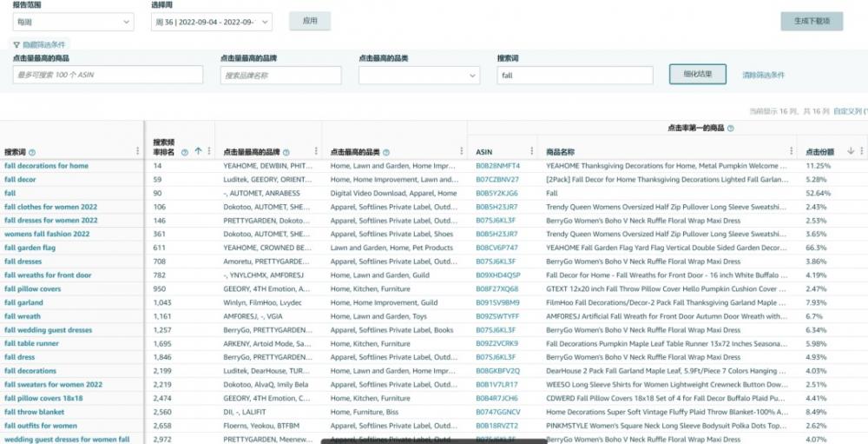Click the help icon beside 搜索频率排名 header
868x444 pixels.
point(185,152)
